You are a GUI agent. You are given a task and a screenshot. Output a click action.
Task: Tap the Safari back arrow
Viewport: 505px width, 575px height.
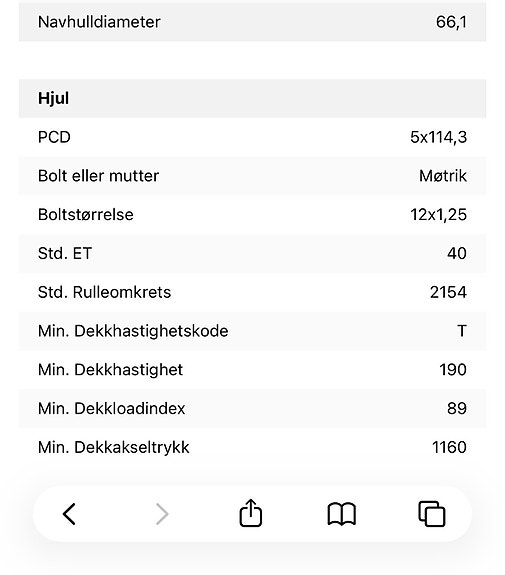click(x=69, y=514)
